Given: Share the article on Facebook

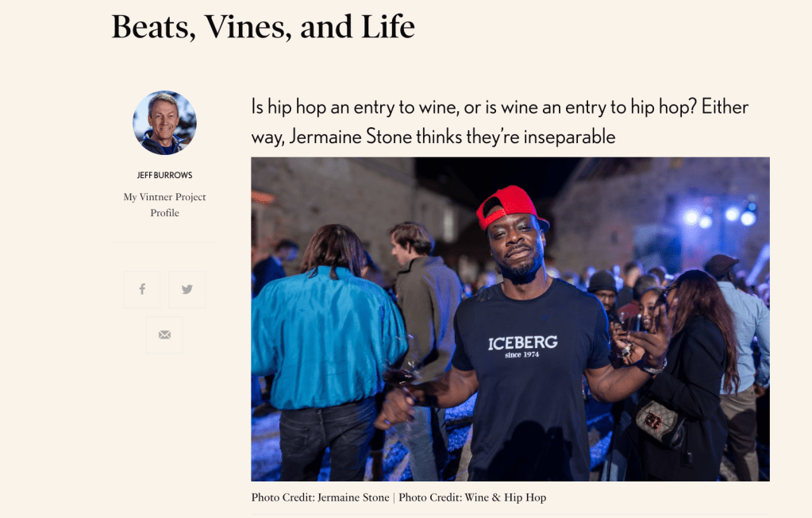Looking at the screenshot, I should coord(142,290).
